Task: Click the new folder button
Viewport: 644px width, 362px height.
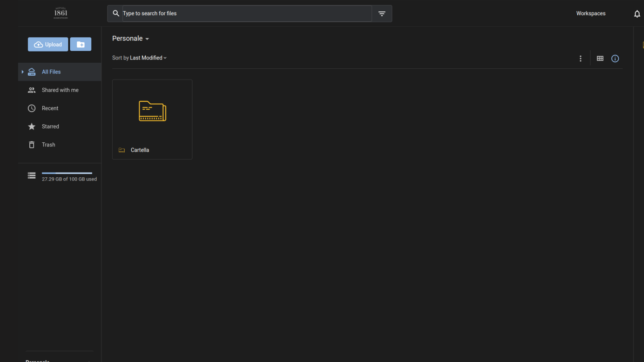Action: coord(80,44)
